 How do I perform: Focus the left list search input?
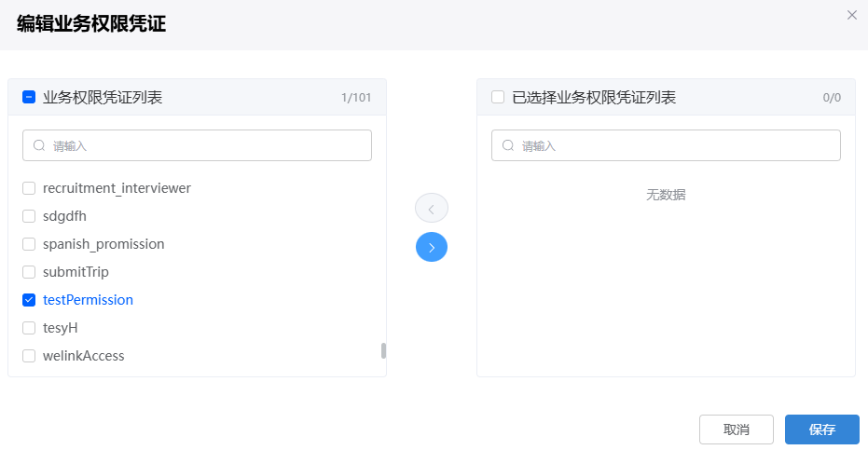pos(197,145)
